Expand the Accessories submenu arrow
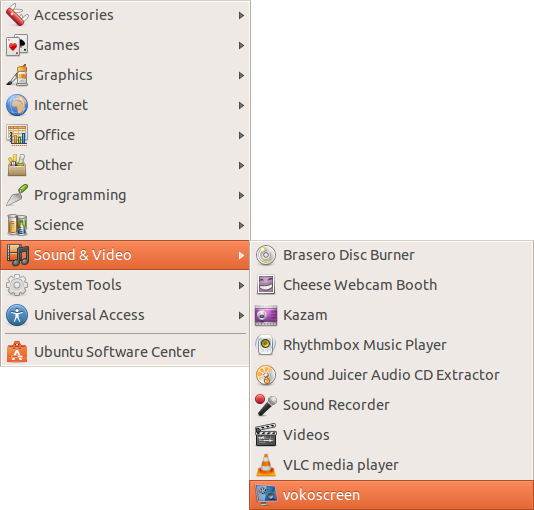Viewport: 534px width, 510px height. pyautogui.click(x=241, y=15)
